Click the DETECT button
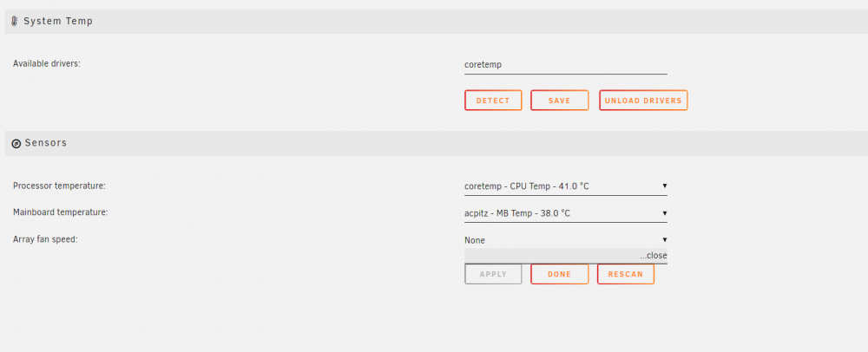Screen dimensions: 868x352 493,101
